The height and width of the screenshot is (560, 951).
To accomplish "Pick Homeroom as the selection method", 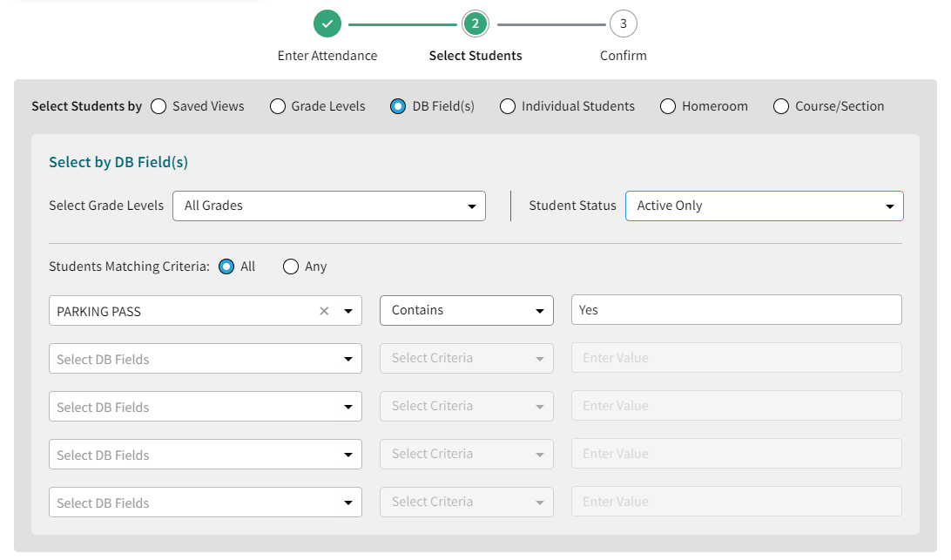I will point(668,106).
